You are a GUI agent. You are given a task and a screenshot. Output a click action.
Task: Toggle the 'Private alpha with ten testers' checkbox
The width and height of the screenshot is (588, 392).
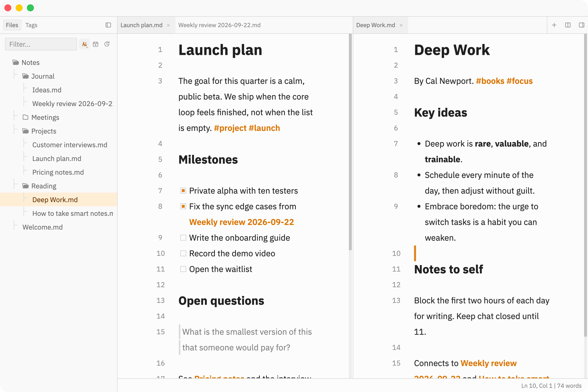[x=183, y=191]
